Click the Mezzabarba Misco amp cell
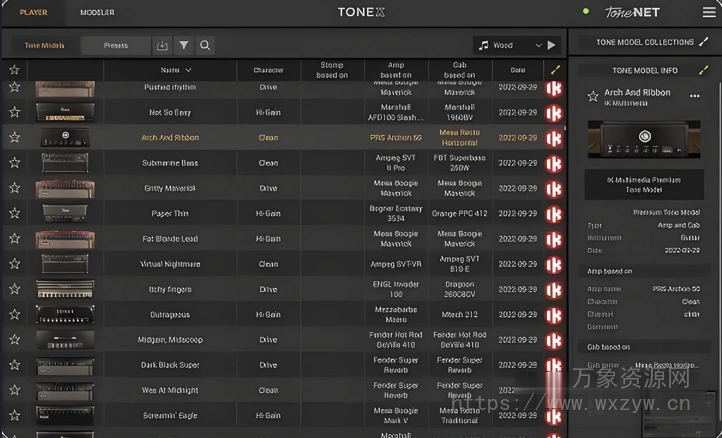This screenshot has width=722, height=438. 396,315
